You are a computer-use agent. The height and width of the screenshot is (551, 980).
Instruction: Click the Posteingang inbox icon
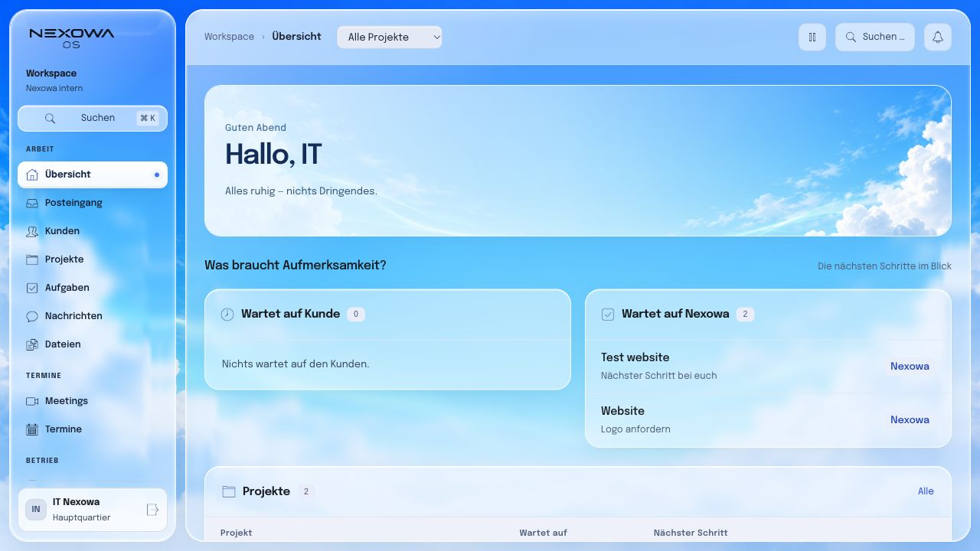coord(32,203)
